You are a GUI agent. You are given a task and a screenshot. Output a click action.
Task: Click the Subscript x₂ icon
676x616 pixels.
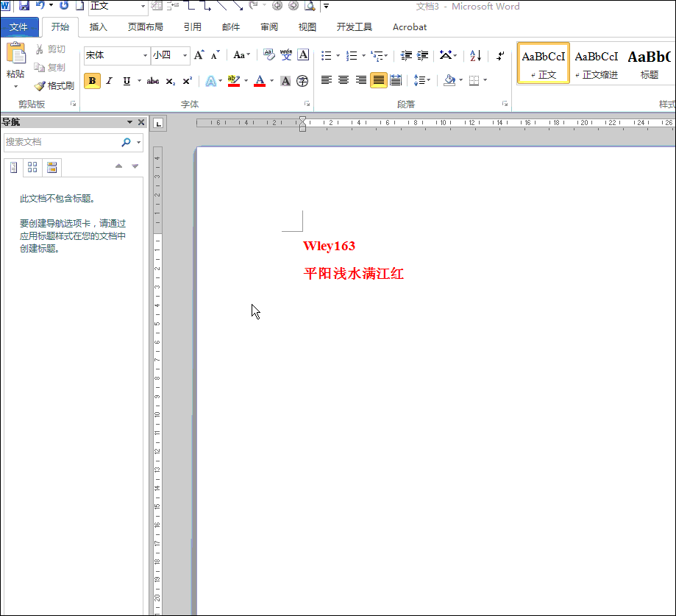(x=171, y=81)
